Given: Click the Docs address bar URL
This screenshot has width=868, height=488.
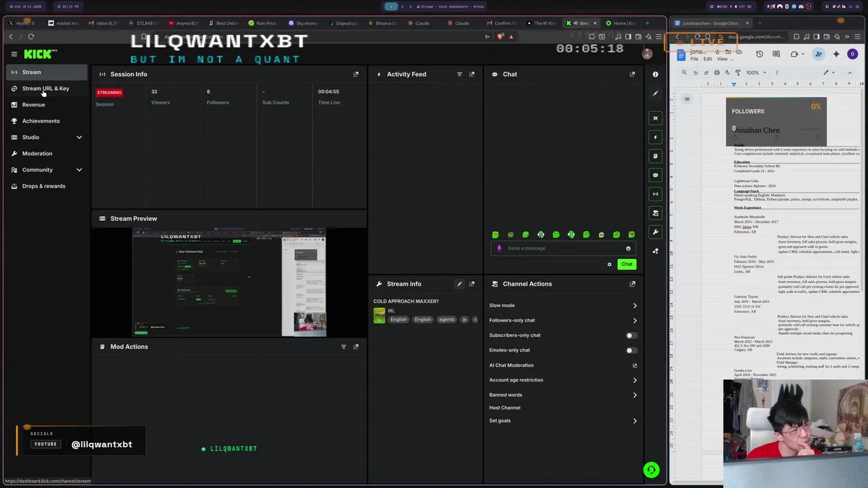Looking at the screenshot, I should pyautogui.click(x=756, y=37).
